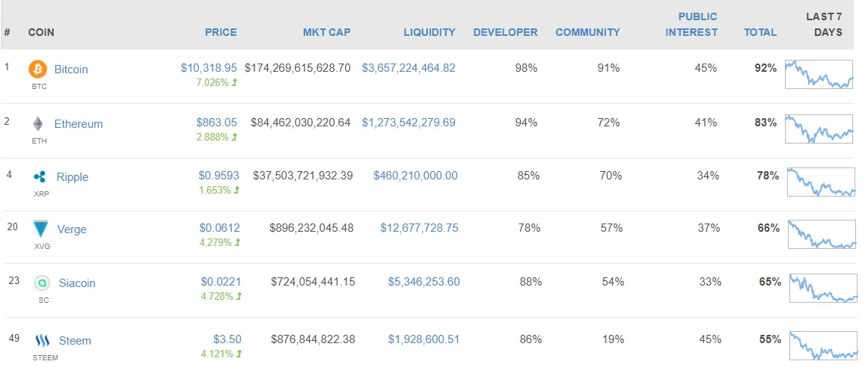Click Ethereum's 2.888% price change

tap(216, 137)
